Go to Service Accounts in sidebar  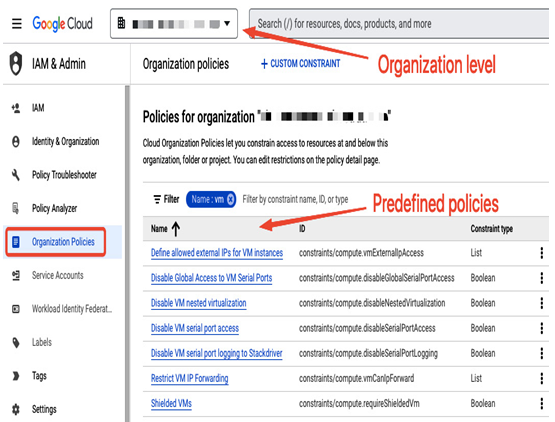(x=58, y=275)
